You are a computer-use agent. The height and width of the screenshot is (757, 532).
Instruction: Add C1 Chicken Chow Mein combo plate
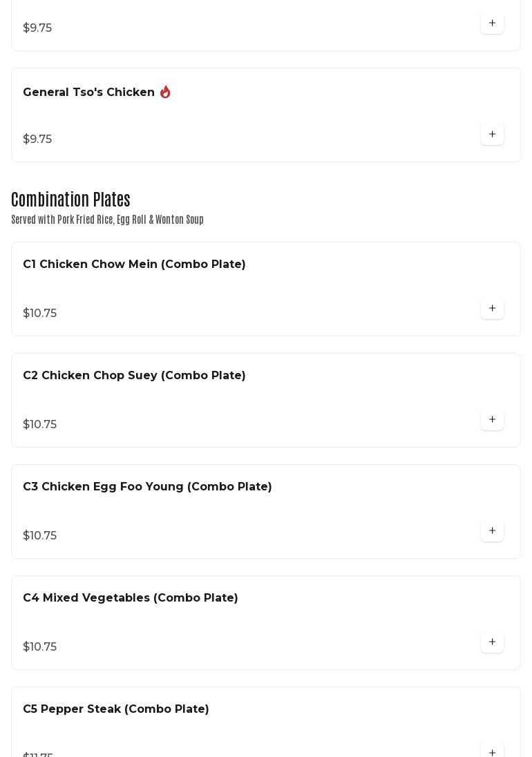click(492, 308)
